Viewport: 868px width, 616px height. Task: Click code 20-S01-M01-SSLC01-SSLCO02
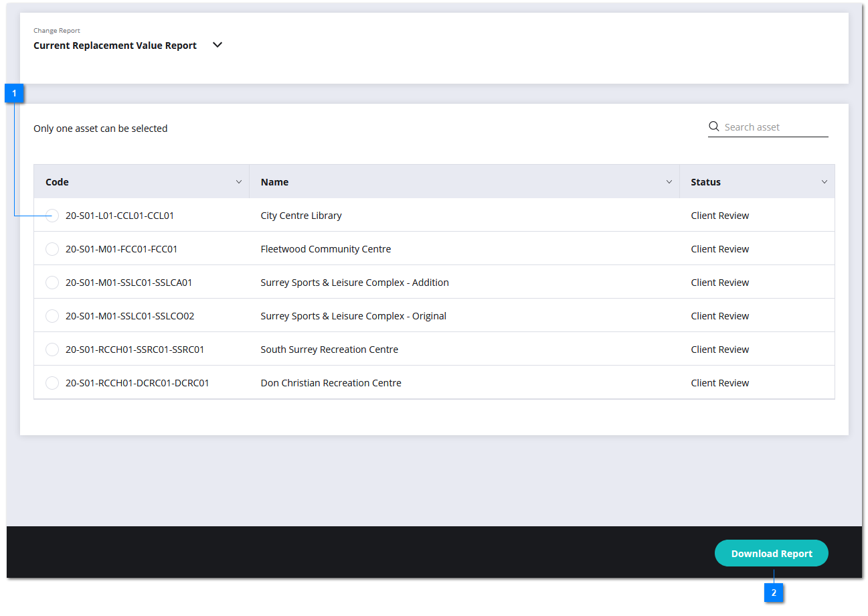click(130, 316)
